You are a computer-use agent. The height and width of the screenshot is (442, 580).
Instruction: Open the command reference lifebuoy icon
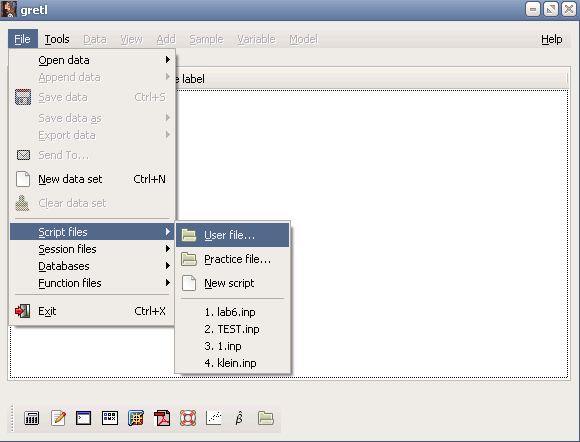tap(188, 418)
